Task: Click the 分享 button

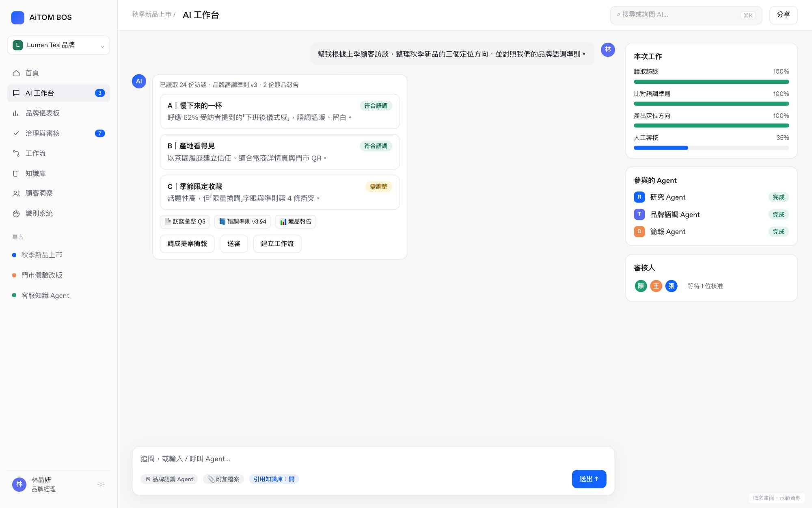Action: pyautogui.click(x=783, y=15)
